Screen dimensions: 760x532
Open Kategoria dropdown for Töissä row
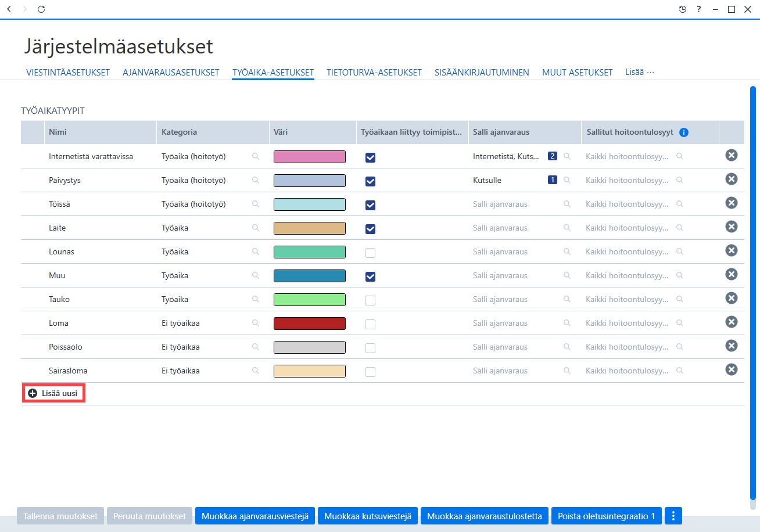pyautogui.click(x=212, y=204)
